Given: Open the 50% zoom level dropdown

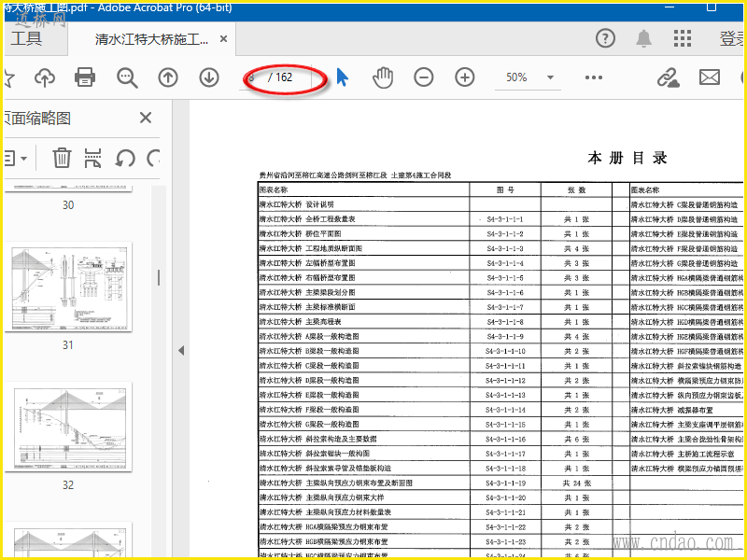Looking at the screenshot, I should (550, 77).
